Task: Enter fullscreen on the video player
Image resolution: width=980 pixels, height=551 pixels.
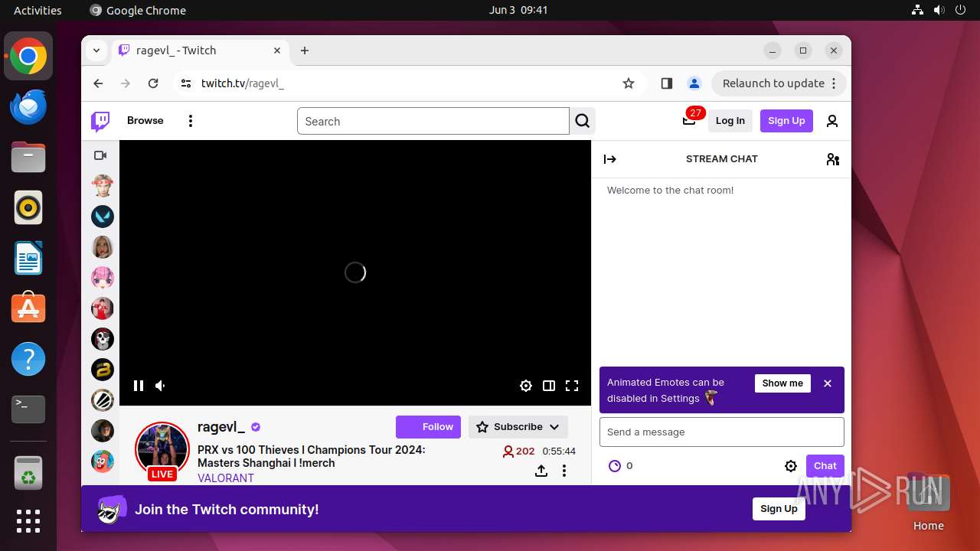Action: [x=572, y=386]
